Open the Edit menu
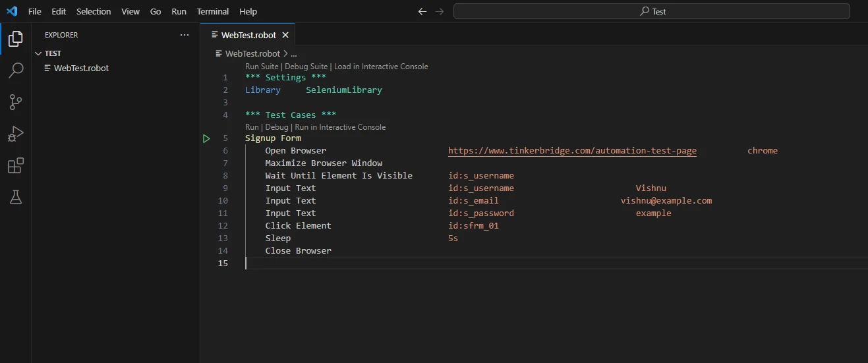 tap(59, 11)
